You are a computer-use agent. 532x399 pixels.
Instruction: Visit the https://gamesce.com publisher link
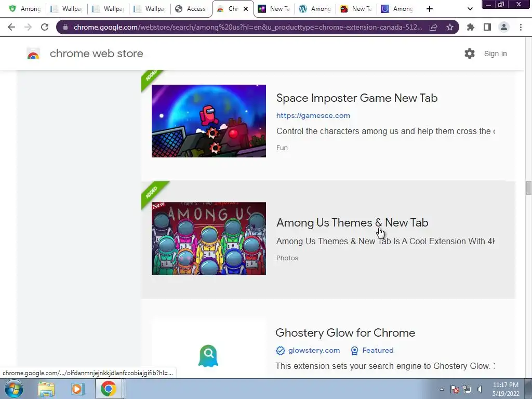coord(313,115)
